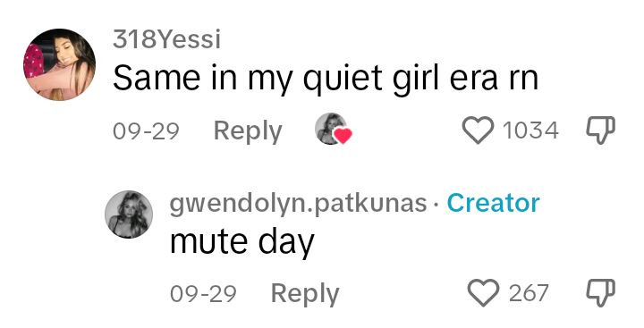Screen dimensions: 644x328
Task: Open gwendolyn.patkunas's profile avatar
Action: (129, 214)
